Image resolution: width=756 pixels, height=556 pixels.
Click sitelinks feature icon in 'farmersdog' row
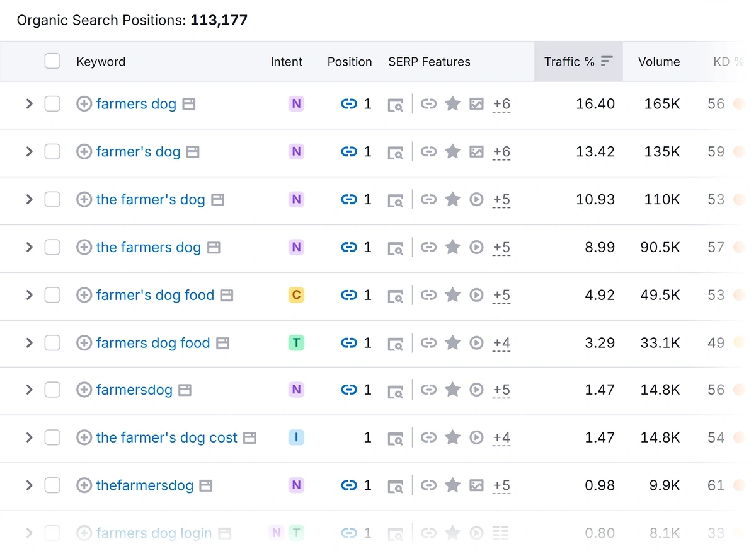[428, 390]
